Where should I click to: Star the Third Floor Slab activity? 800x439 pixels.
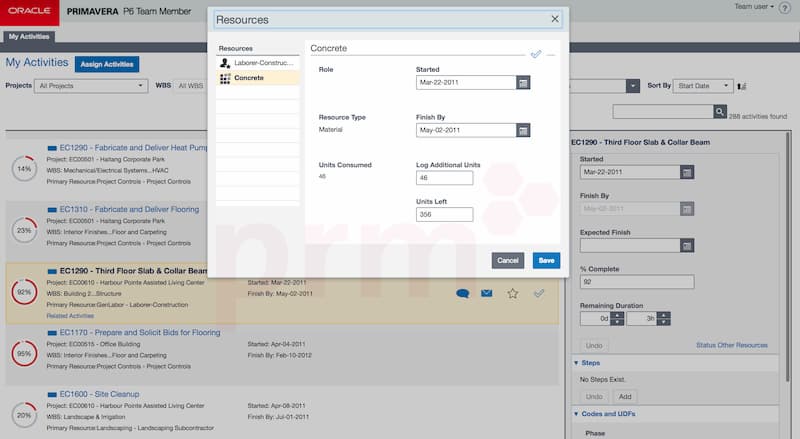513,293
